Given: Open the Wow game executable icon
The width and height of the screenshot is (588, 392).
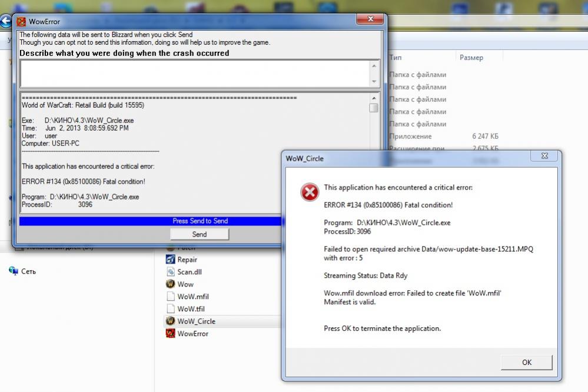Looking at the screenshot, I should click(171, 284).
